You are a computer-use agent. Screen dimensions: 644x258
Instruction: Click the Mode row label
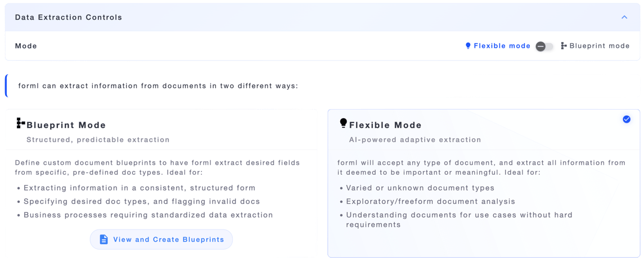(x=26, y=46)
